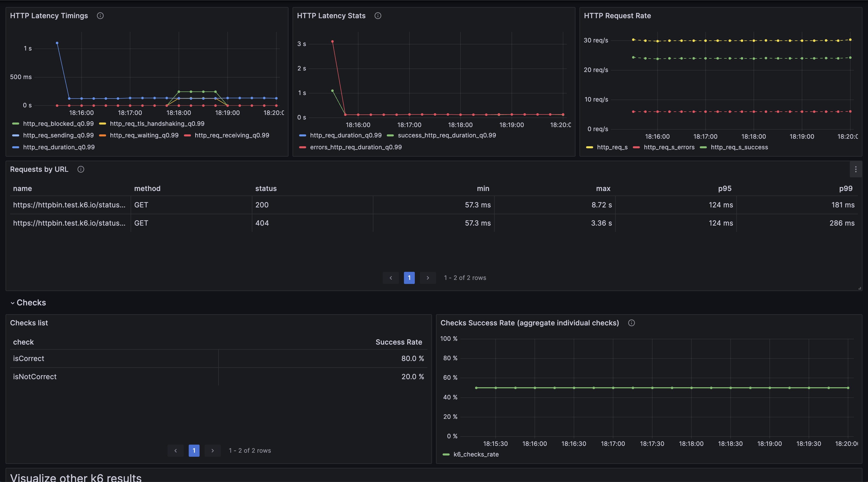Image resolution: width=868 pixels, height=482 pixels.
Task: Open Requests by URL panel kebab menu
Action: [x=856, y=170]
